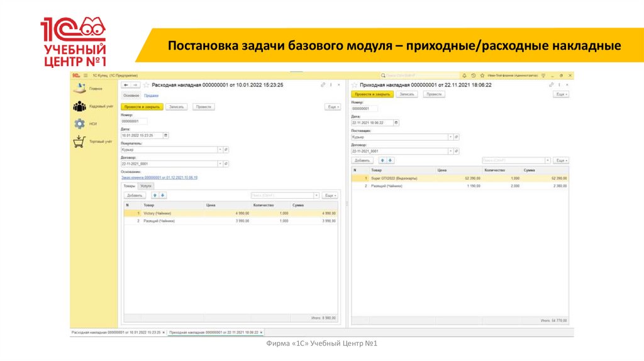Select Super GTX2022 (Видеокарты) row
The height and width of the screenshot is (361, 644).
coord(460,179)
